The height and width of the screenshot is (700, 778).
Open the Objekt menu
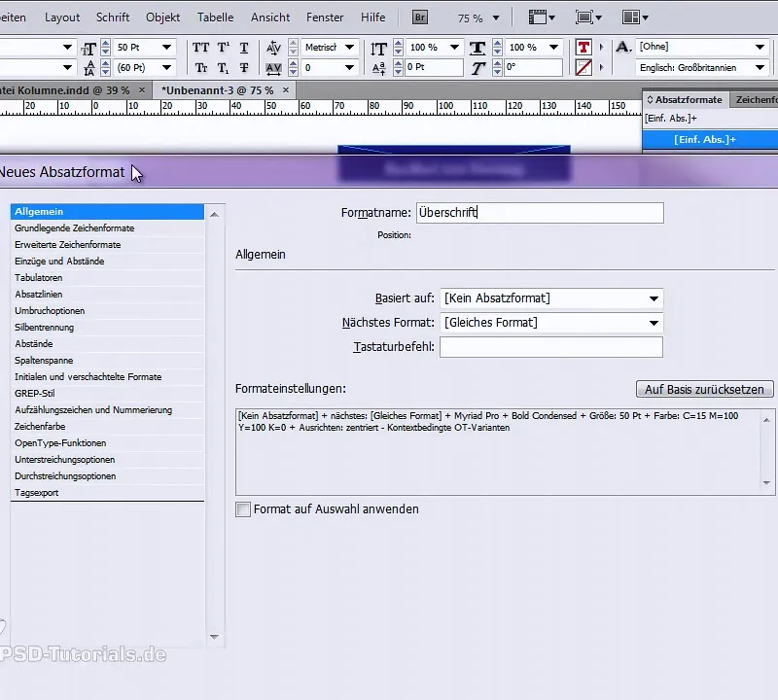pyautogui.click(x=162, y=17)
